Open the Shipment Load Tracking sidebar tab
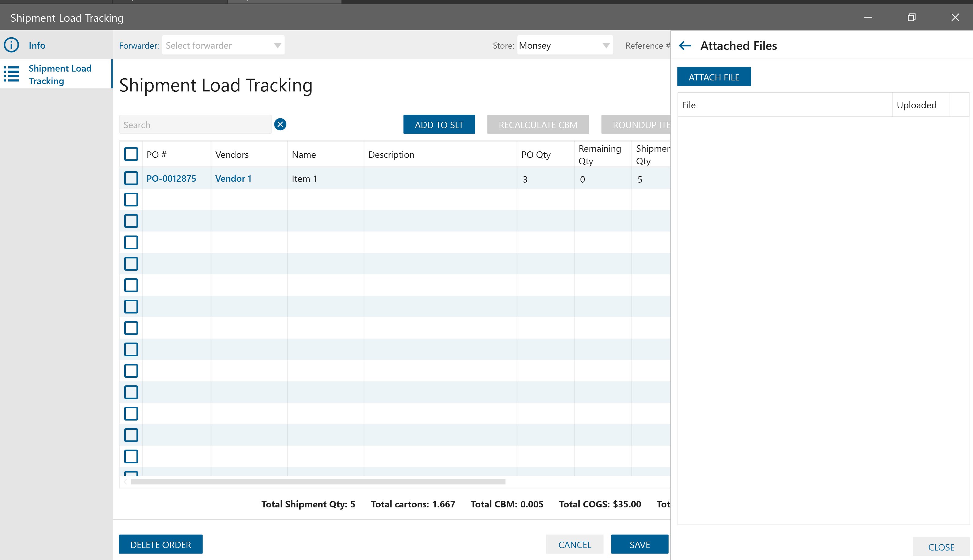 [x=60, y=74]
